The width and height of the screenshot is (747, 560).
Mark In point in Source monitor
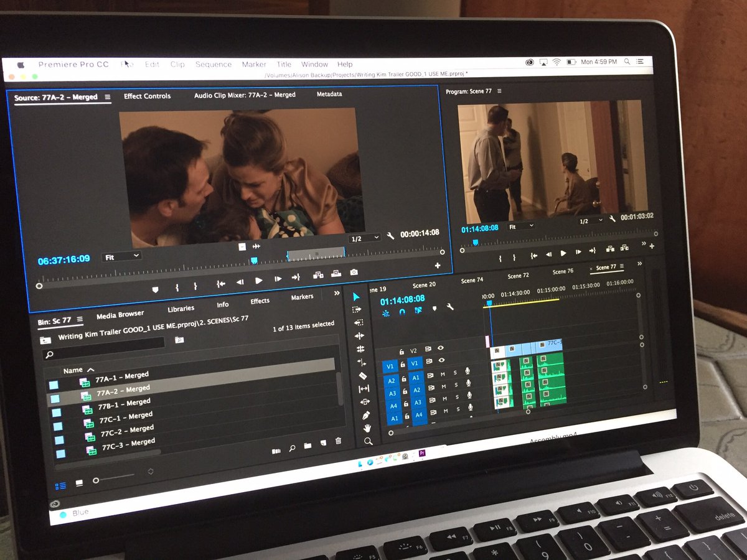pos(177,287)
